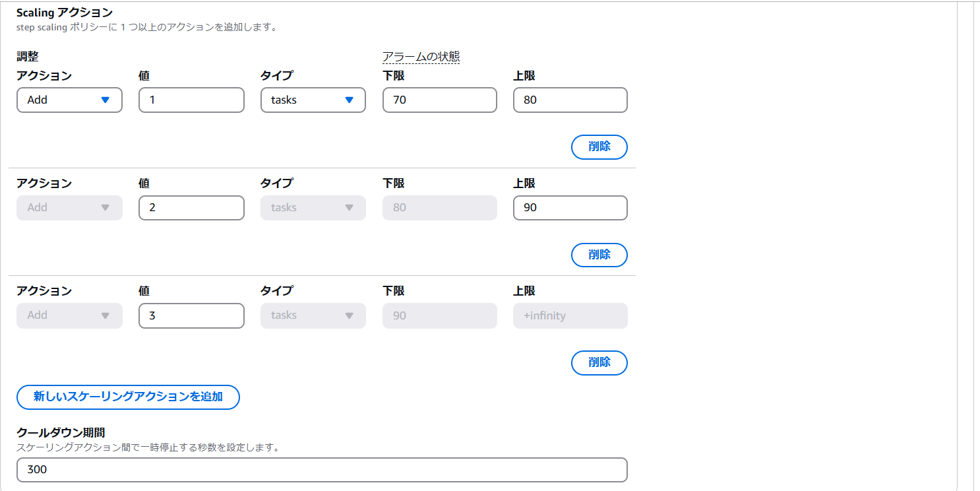
Task: Click the step scaling policy description text
Action: coord(146,28)
